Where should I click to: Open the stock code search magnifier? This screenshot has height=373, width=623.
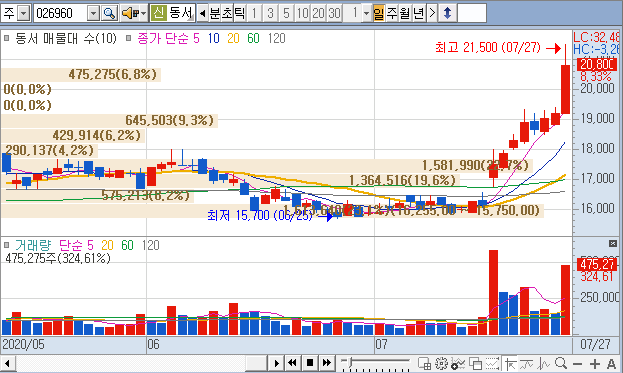pyautogui.click(x=109, y=13)
